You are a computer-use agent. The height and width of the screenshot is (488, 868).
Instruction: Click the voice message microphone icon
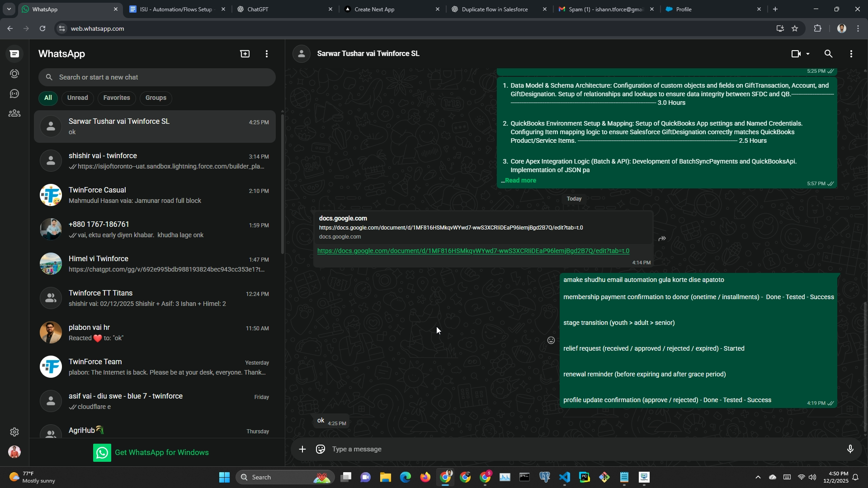tap(850, 449)
